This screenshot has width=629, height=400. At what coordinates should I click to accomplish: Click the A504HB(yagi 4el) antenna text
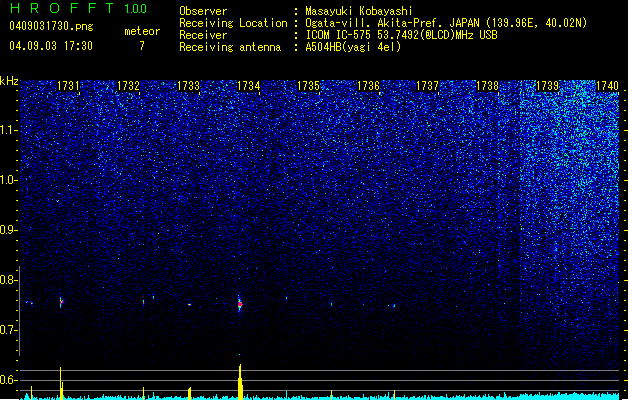[x=353, y=47]
